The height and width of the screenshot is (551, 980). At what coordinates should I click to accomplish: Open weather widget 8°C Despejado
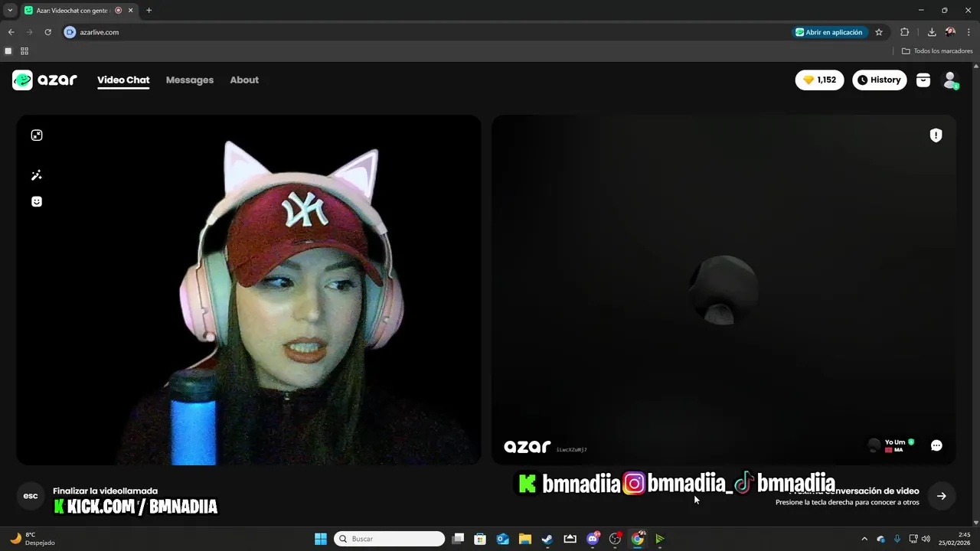coord(32,539)
